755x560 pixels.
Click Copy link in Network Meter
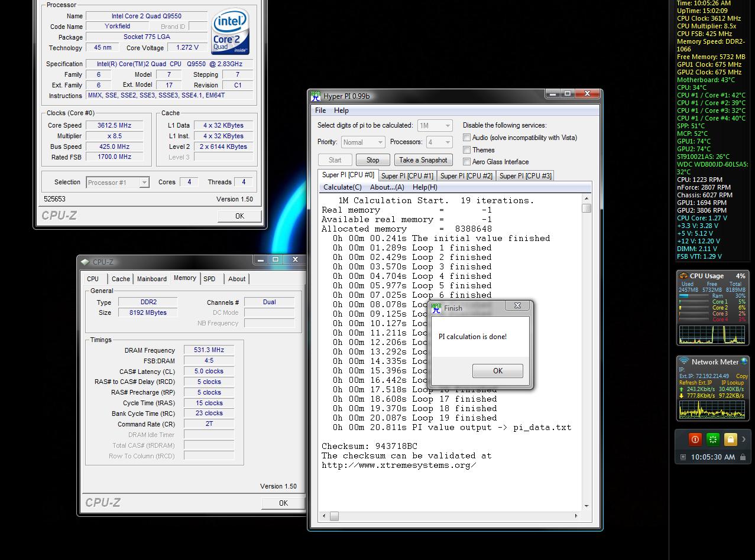click(x=742, y=376)
